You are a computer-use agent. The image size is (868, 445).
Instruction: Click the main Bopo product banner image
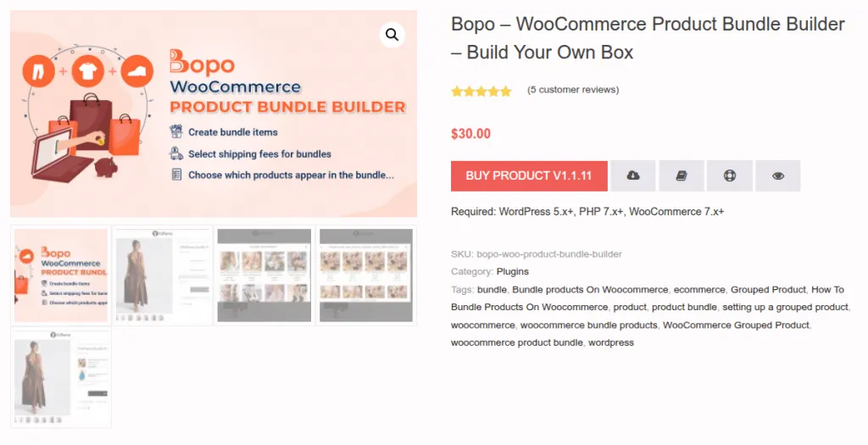pos(214,114)
